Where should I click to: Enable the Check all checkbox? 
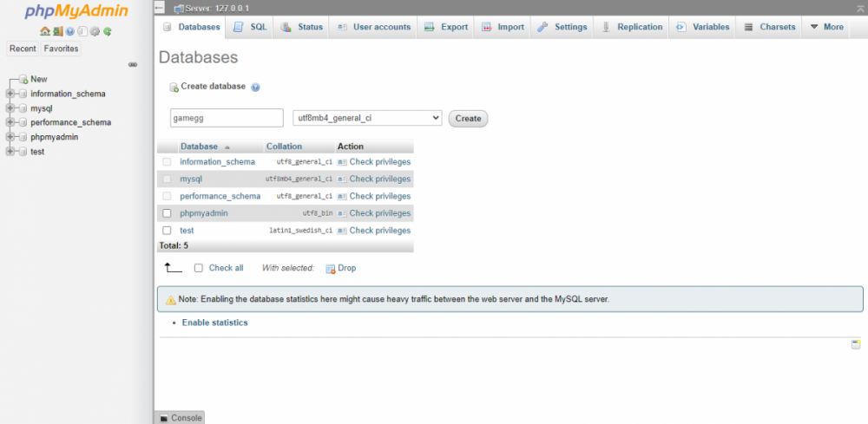point(199,268)
